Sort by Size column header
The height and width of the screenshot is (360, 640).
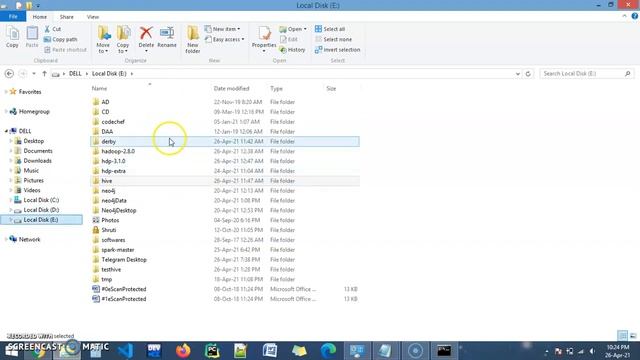coord(331,89)
